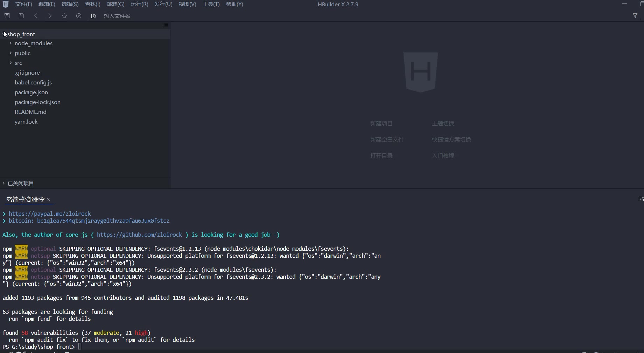Open the project panel hamburger menu
Viewport: 644px width, 353px height.
(x=166, y=25)
